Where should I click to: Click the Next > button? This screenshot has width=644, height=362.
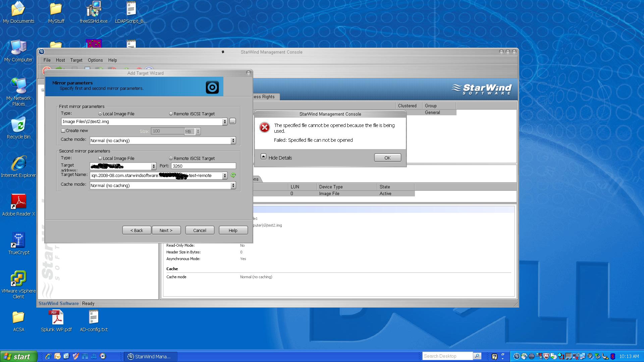[x=166, y=230]
